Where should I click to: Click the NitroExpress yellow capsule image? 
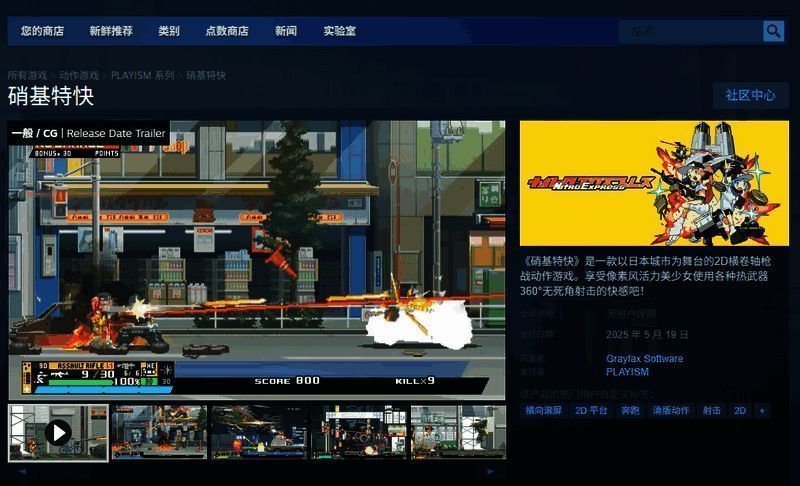[654, 184]
